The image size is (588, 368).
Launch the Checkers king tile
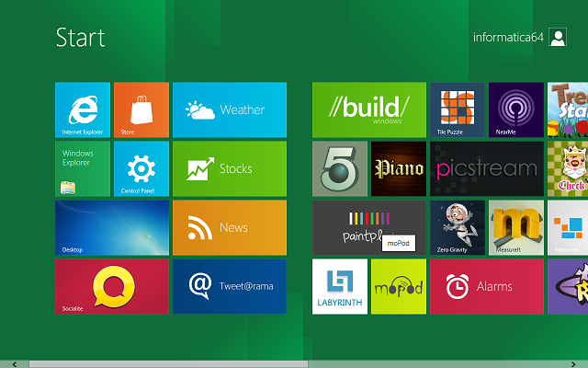(x=568, y=168)
